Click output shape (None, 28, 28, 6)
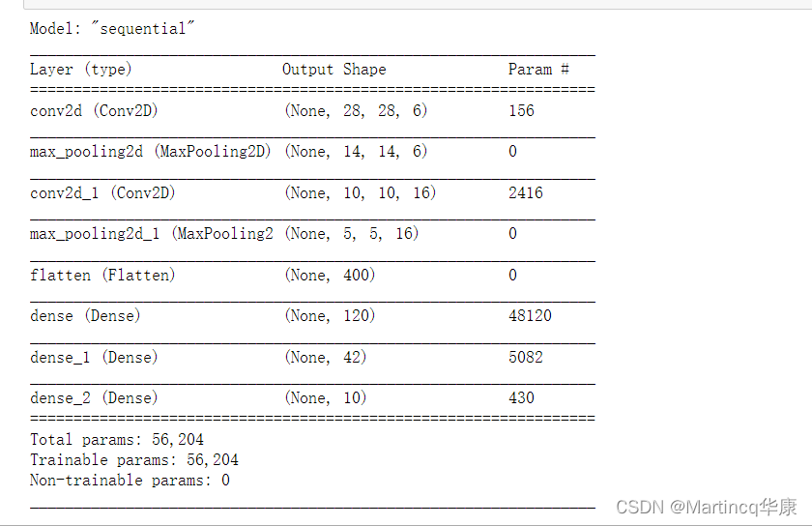Viewport: 812px width, 526px height. click(356, 111)
